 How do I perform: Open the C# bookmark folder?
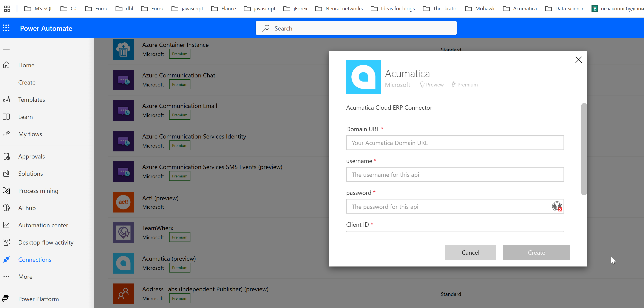point(69,9)
